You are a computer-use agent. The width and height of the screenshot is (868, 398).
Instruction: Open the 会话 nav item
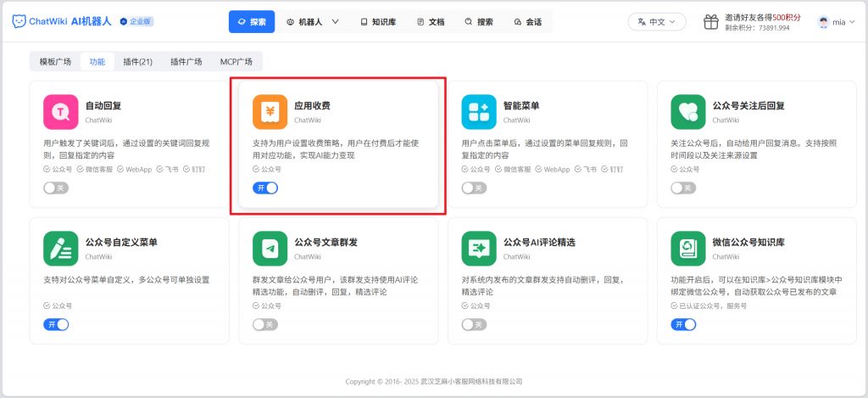click(527, 22)
